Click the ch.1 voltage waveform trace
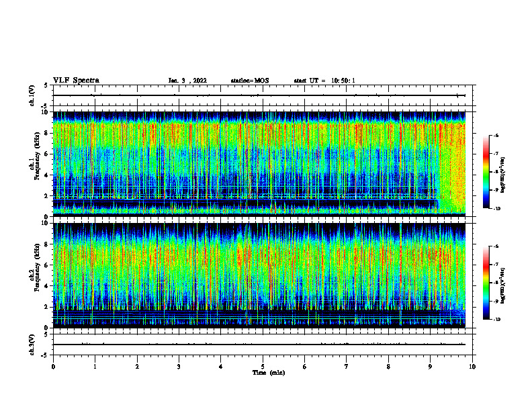The height and width of the screenshot is (411, 532). tap(259, 95)
